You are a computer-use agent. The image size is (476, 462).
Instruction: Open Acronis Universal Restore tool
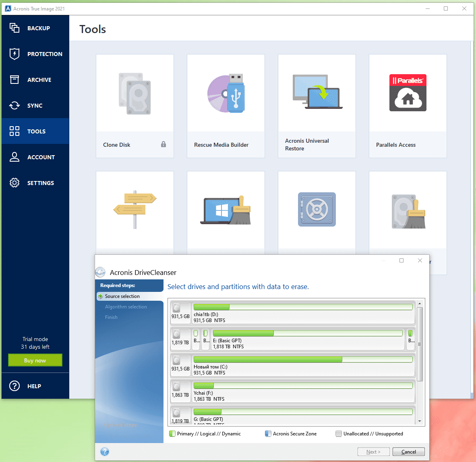tap(317, 106)
